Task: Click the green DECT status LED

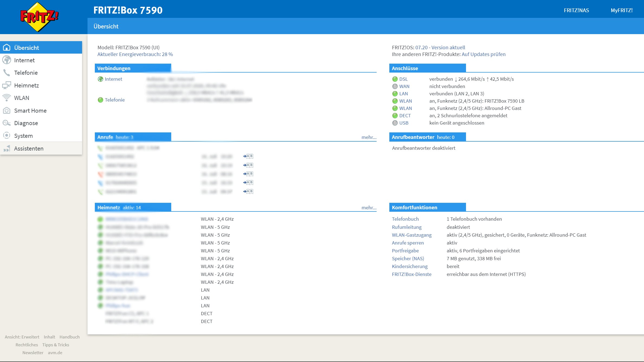Action: (395, 116)
